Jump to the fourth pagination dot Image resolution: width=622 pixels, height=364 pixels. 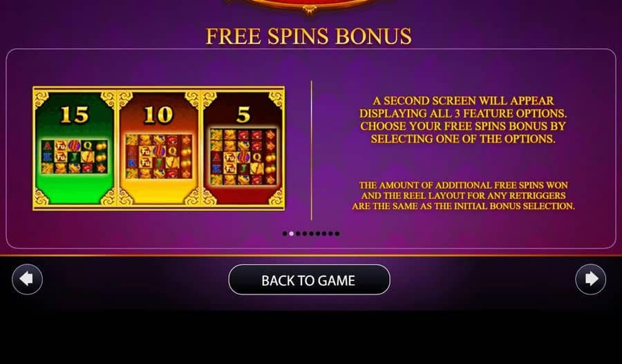click(x=305, y=233)
